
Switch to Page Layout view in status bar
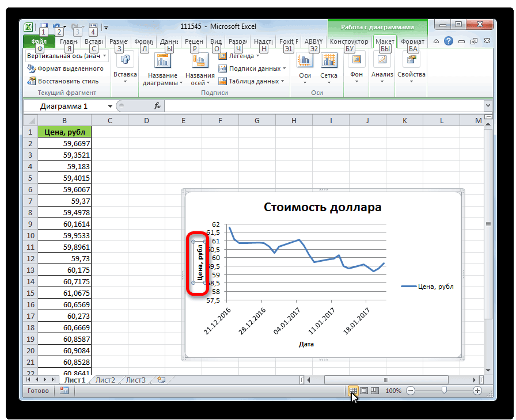pyautogui.click(x=364, y=391)
